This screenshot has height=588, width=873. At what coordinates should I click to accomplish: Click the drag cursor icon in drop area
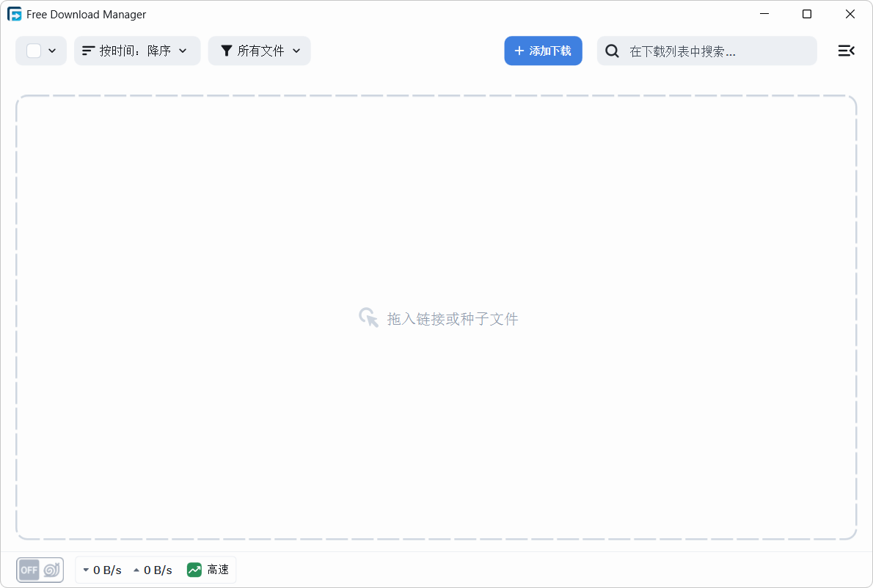pyautogui.click(x=368, y=317)
